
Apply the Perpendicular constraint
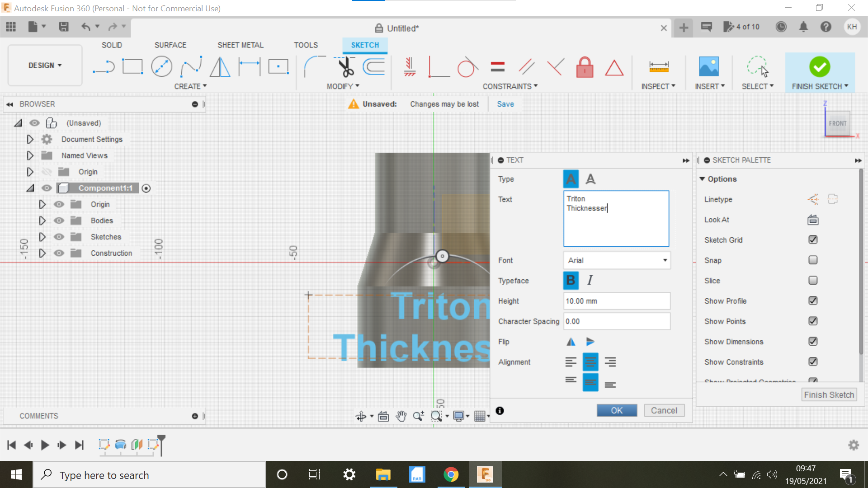tap(556, 67)
